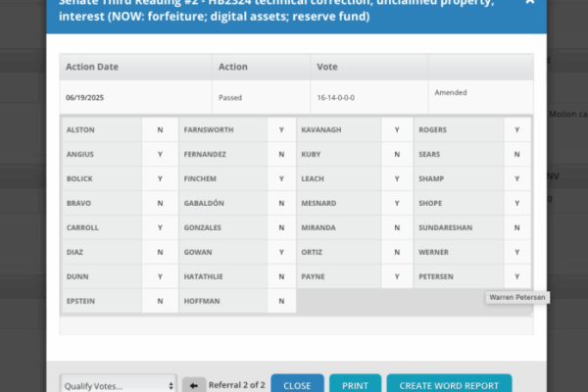The width and height of the screenshot is (588, 392).
Task: Click the Referral 2 of 2 label
Action: 237,385
